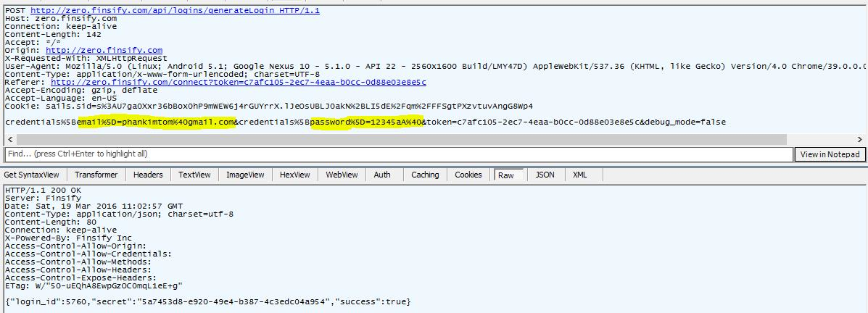View the Cookies tab
The image size is (868, 313).
[468, 175]
